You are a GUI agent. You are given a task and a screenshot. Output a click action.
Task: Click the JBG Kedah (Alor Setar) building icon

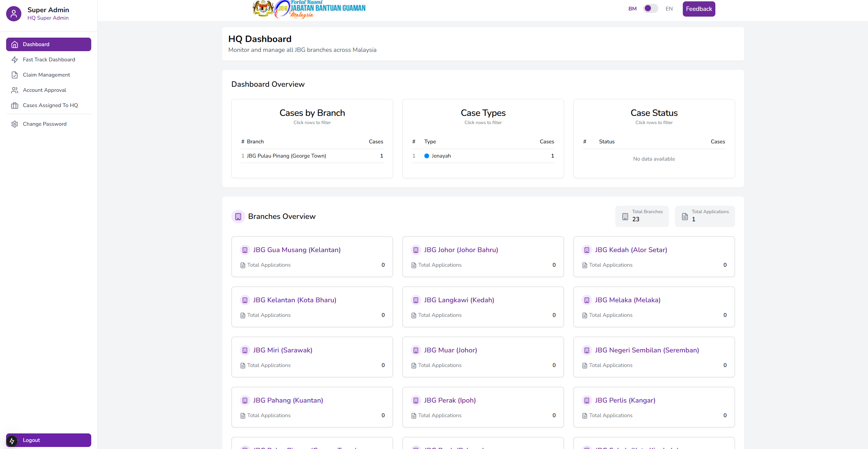click(x=586, y=250)
